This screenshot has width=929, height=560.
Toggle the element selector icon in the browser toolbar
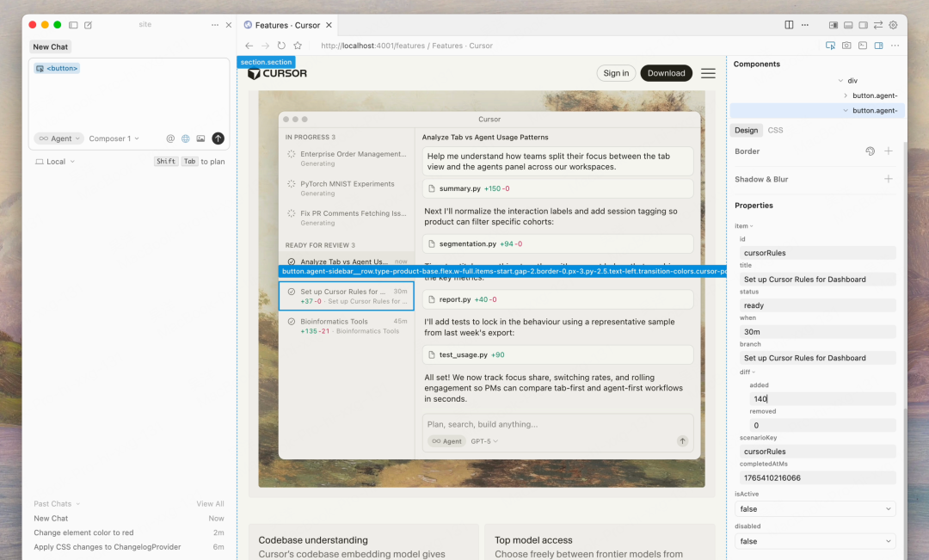831,46
